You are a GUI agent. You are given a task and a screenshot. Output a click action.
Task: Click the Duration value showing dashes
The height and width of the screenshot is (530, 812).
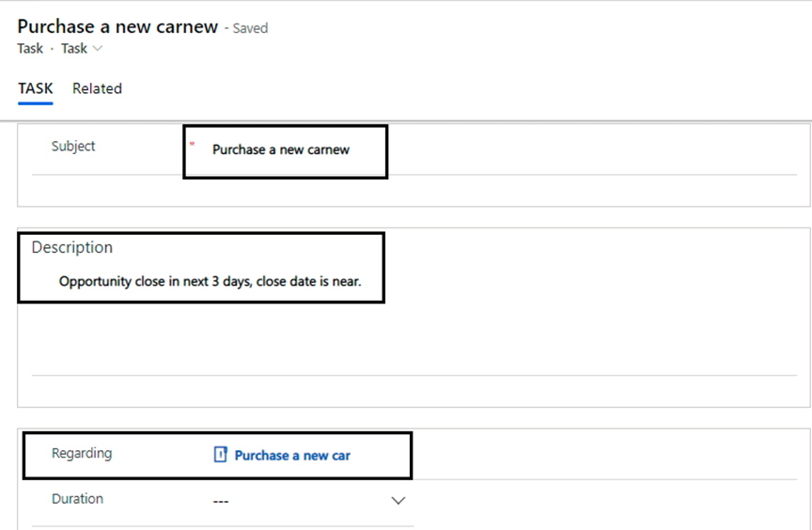(x=221, y=501)
